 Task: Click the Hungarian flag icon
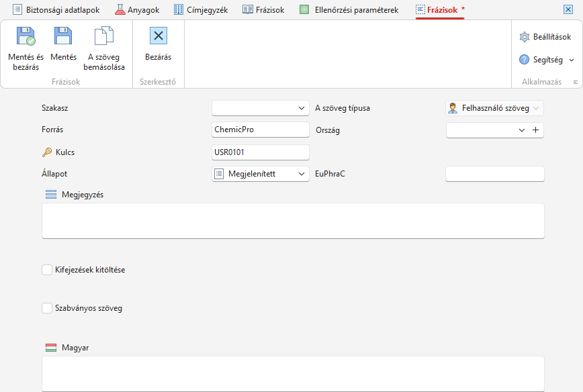(x=51, y=348)
